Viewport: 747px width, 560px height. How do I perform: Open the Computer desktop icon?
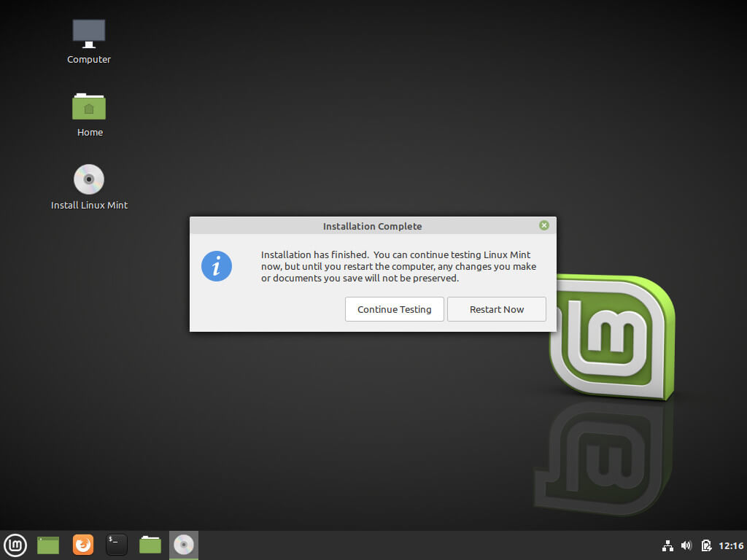click(x=88, y=34)
